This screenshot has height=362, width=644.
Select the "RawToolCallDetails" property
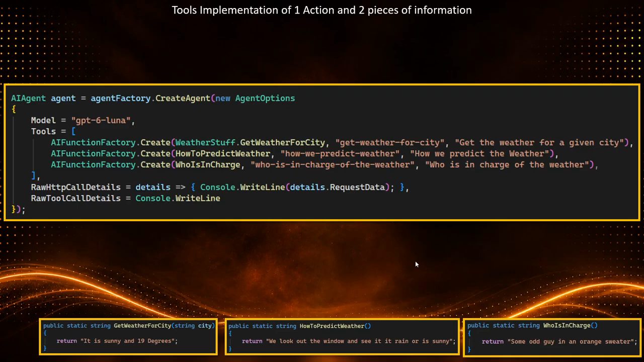(75, 199)
